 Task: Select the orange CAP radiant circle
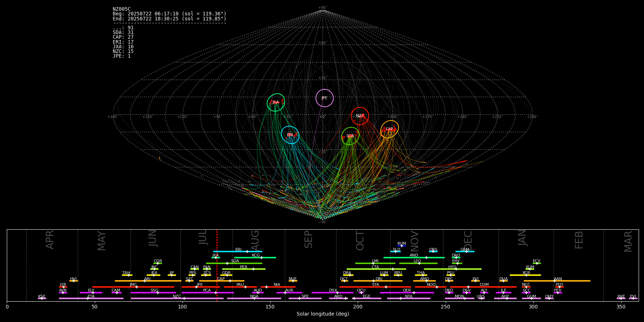(390, 129)
